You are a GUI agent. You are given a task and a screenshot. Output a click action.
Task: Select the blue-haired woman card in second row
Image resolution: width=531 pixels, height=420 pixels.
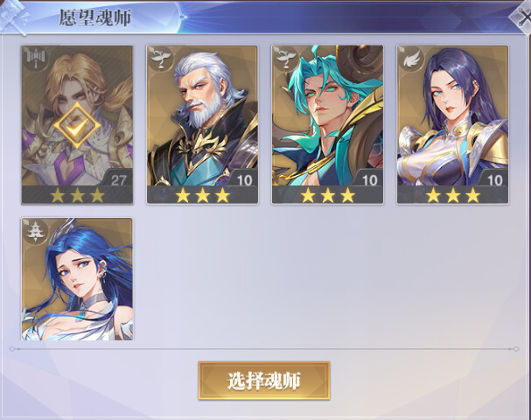[77, 279]
